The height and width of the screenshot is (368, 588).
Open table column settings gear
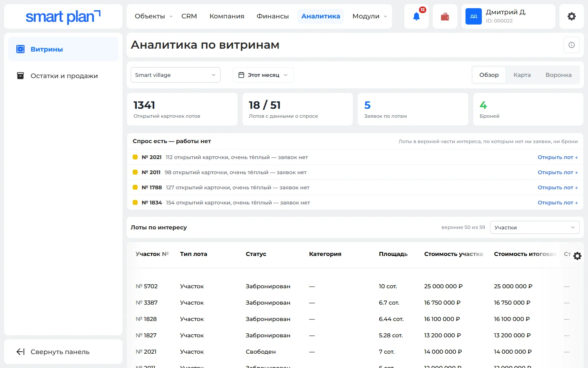(x=577, y=256)
